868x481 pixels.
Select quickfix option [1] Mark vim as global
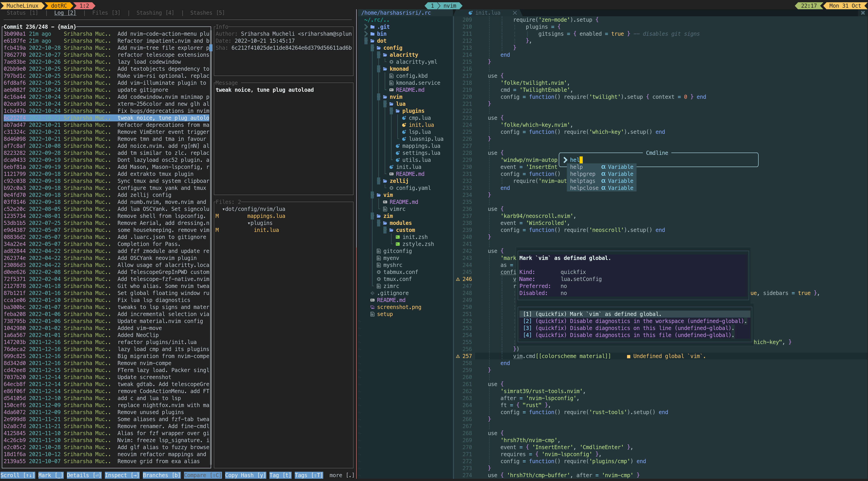(635, 314)
